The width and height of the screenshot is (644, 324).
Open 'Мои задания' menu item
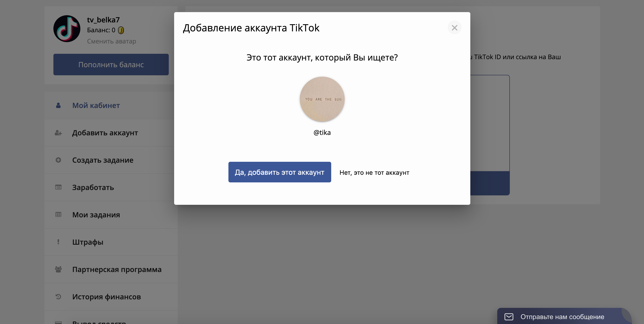tap(111, 215)
